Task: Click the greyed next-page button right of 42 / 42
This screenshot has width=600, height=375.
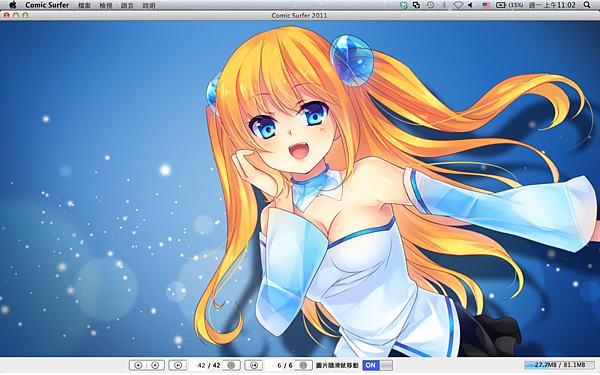Action: point(231,365)
